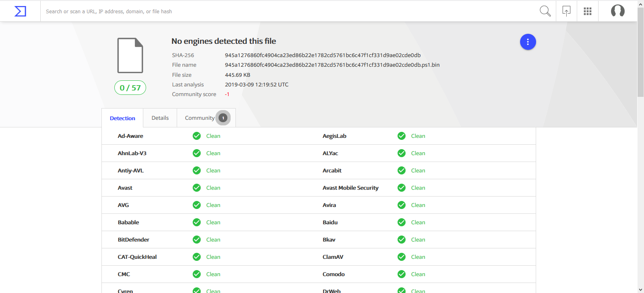Click the Clean result for CMC
This screenshot has height=293, width=644.
(213, 274)
